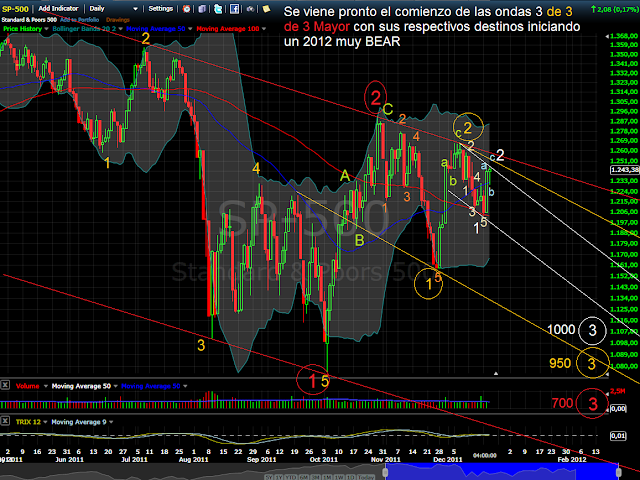Select the 1Y range button
The image size is (640, 480).
click(x=278, y=477)
